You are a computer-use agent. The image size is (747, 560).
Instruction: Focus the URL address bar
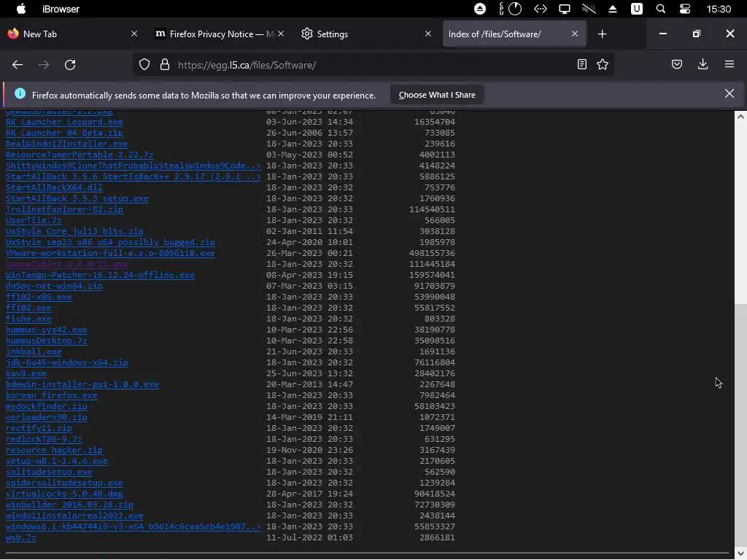tap(371, 65)
